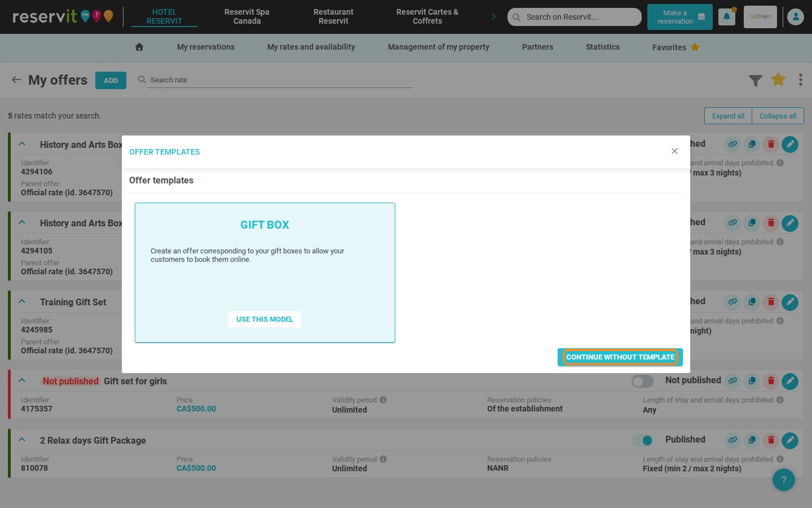Collapse the Training Gift Set row

22,301
